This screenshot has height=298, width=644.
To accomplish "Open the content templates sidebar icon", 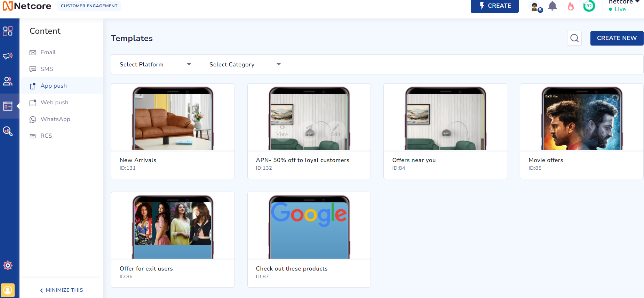I will click(x=8, y=106).
